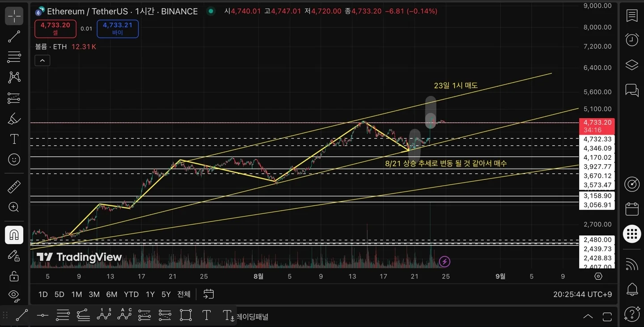Collapse the indicator legend chevron
The width and height of the screenshot is (644, 327).
[x=42, y=60]
